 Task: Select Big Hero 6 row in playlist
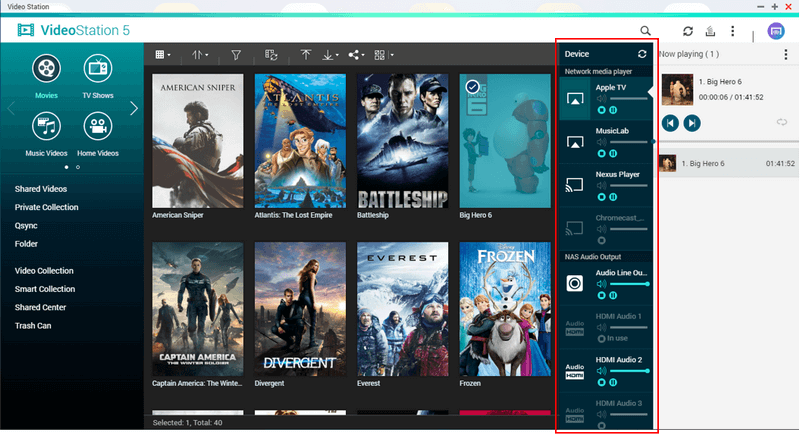728,163
